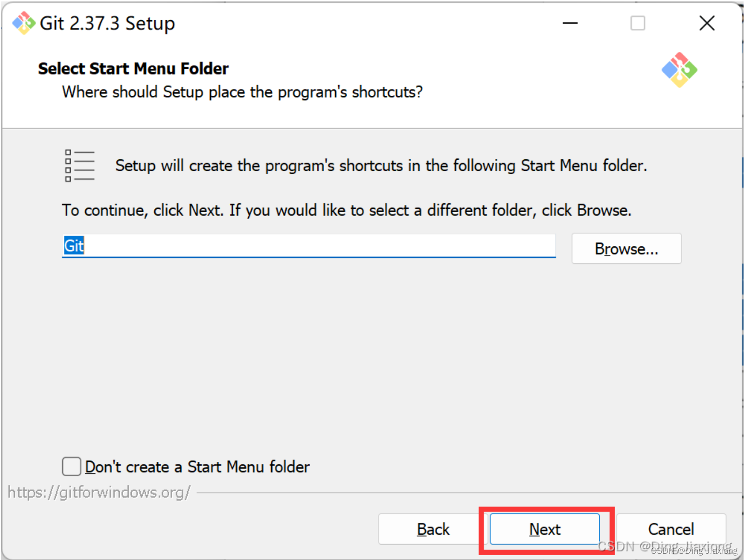
Task: Click the Git logo beside the page header
Action: pyautogui.click(x=679, y=70)
